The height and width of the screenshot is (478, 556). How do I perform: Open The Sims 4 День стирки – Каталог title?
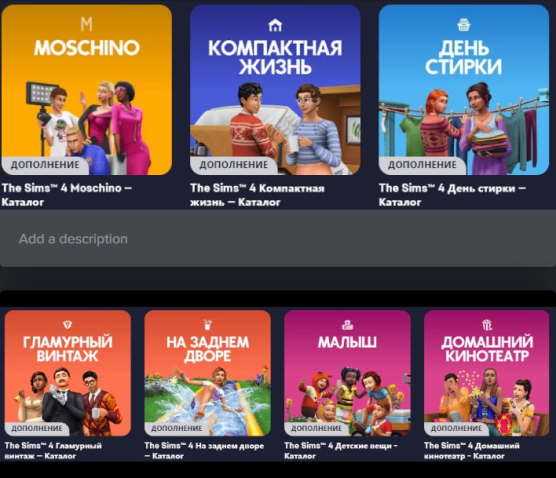(452, 195)
